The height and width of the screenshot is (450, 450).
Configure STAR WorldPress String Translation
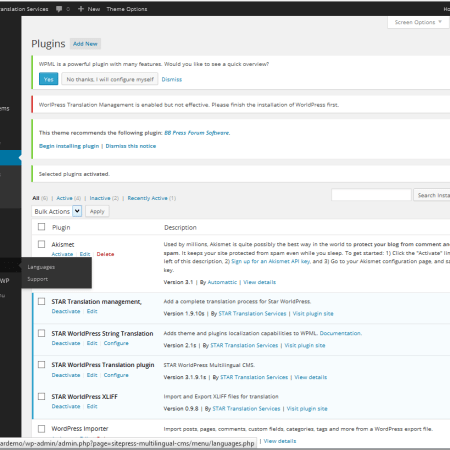(x=116, y=343)
